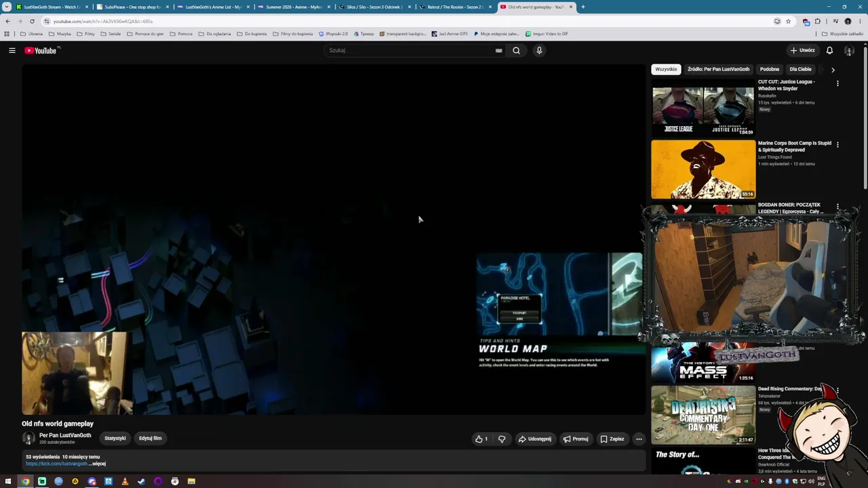Start voice search with the microphone icon
Image resolution: width=868 pixels, height=488 pixels.
click(539, 50)
